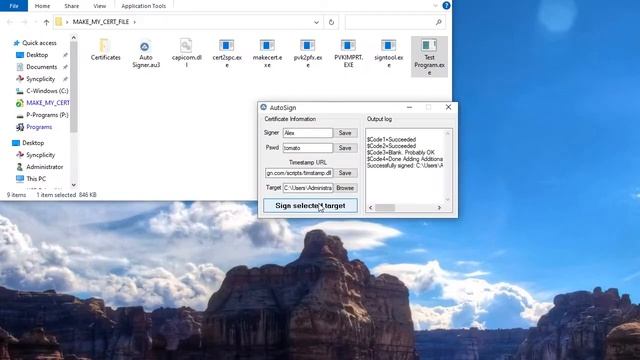Navigate forward in Explorer
This screenshot has width=640, height=360.
(x=24, y=22)
